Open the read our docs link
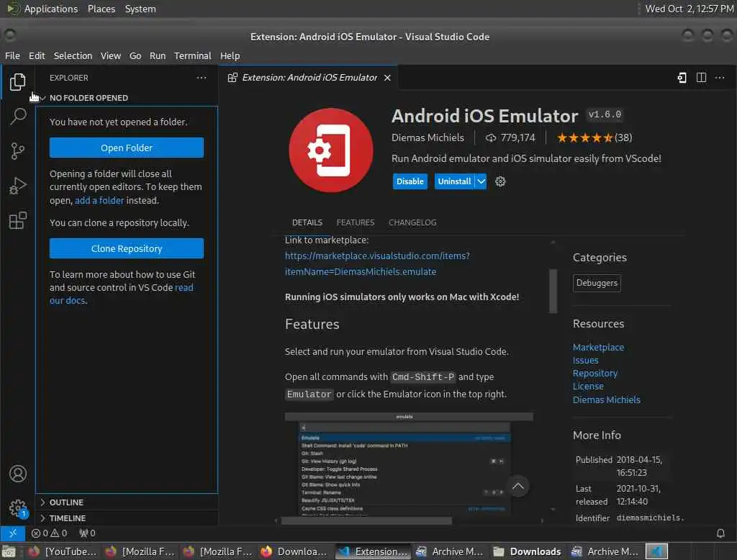The image size is (737, 560). coord(121,294)
